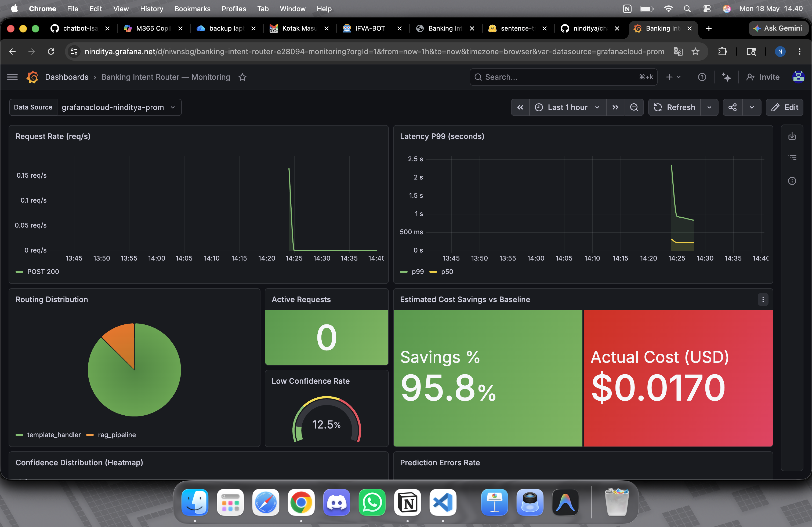Viewport: 812px width, 527px height.
Task: Open the outline list icon in right sidebar
Action: pos(792,158)
